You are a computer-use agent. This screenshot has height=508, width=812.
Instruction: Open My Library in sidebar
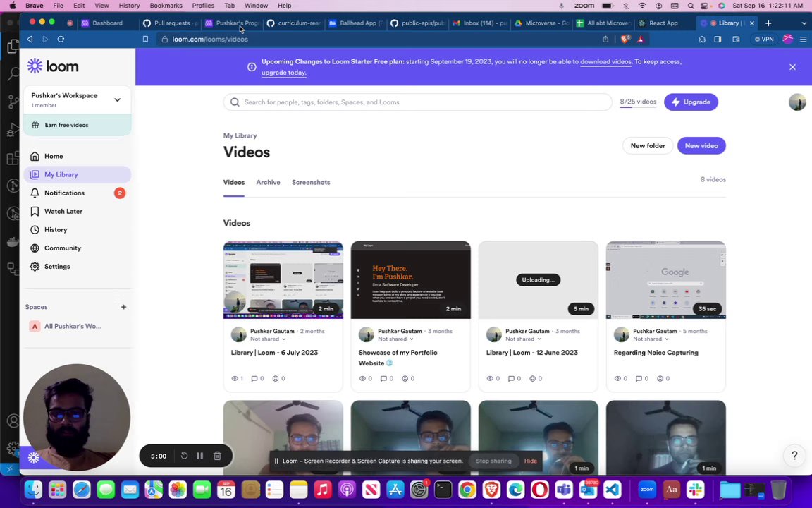point(77,175)
